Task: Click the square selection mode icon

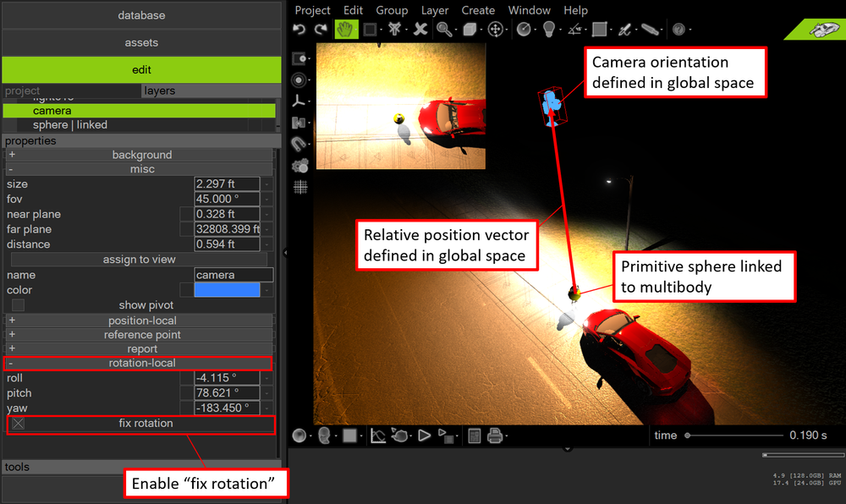Action: (370, 29)
